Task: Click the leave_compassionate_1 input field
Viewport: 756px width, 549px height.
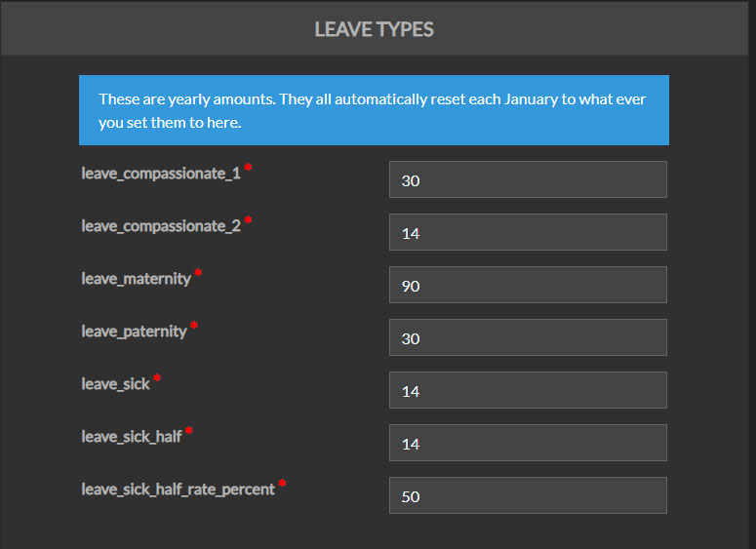Action: [528, 180]
